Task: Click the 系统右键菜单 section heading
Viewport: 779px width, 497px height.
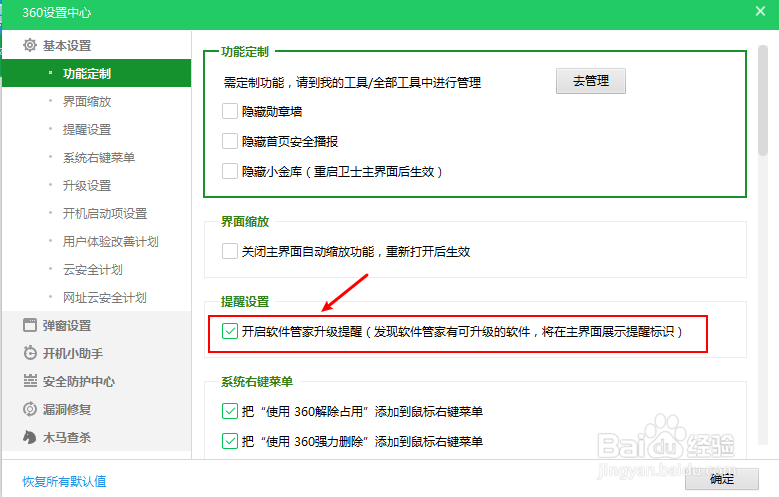Action: pos(257,381)
